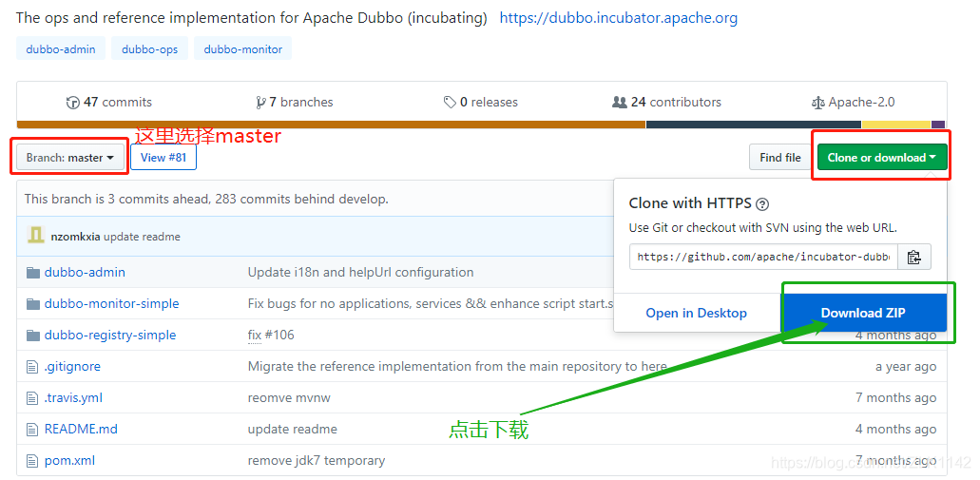980x480 pixels.
Task: Open the View #81 pull request
Action: tap(163, 158)
